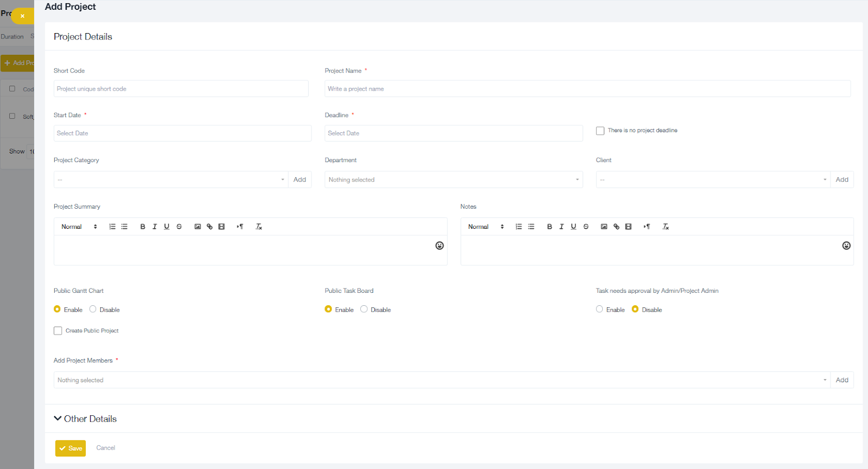Insert video in Notes editor
The image size is (868, 469).
point(628,227)
